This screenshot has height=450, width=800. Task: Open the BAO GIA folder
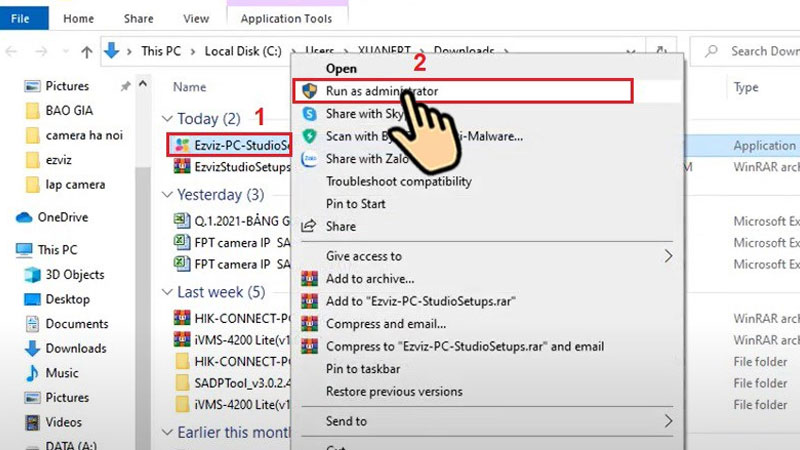click(69, 110)
